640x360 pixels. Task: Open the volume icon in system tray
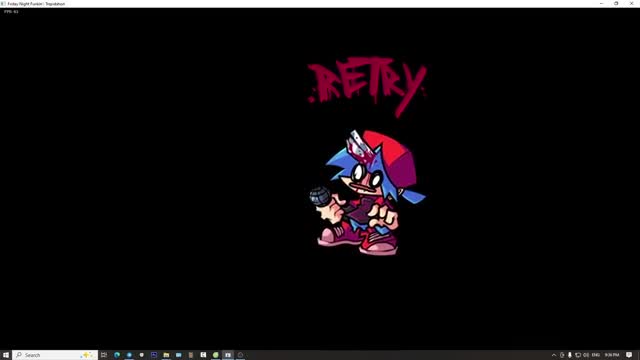click(x=586, y=355)
